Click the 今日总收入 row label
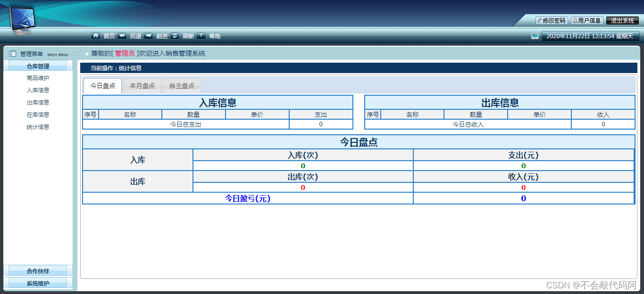This screenshot has width=644, height=294. (468, 124)
